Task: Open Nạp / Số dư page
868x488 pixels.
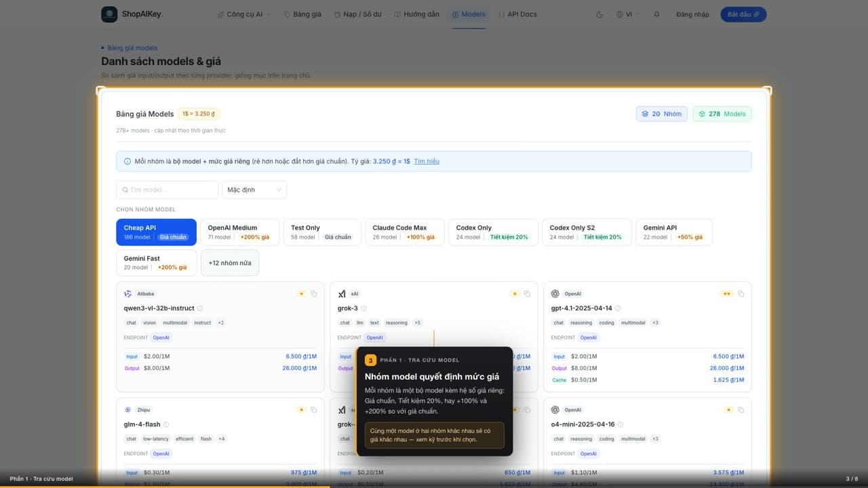Action: [x=359, y=14]
